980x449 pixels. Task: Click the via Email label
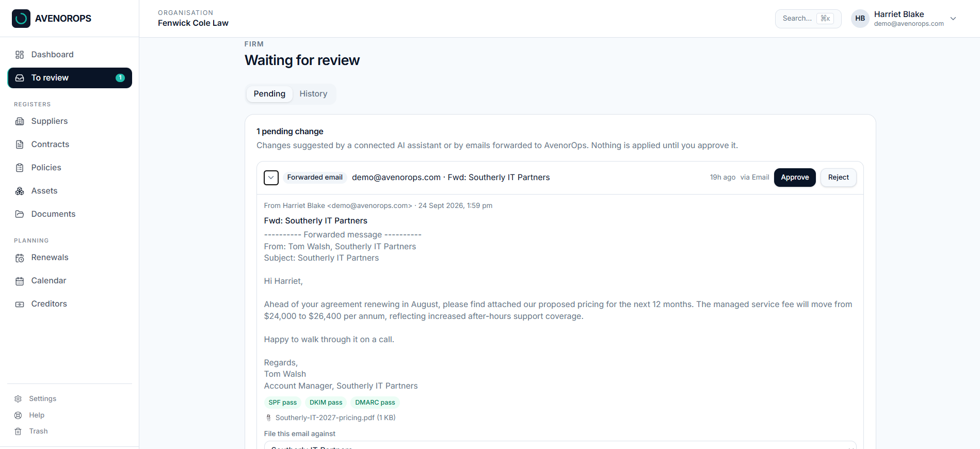754,178
